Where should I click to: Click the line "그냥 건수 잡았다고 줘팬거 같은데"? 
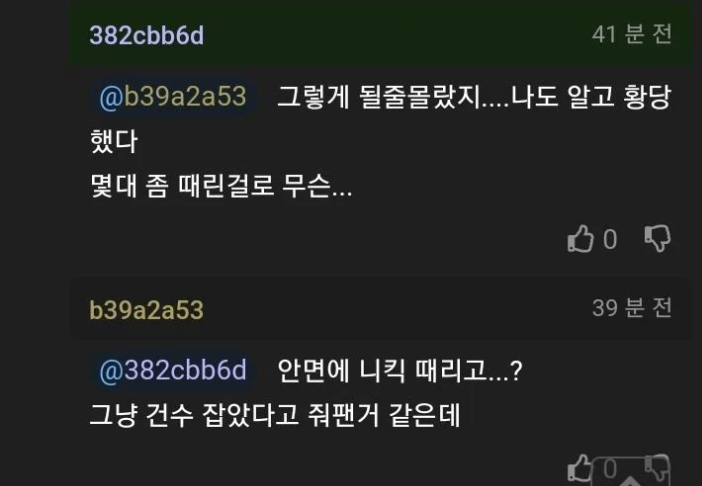273,415
